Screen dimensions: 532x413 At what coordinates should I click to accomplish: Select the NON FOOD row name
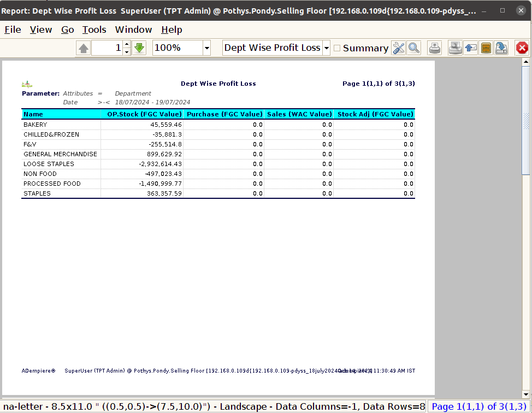click(40, 174)
